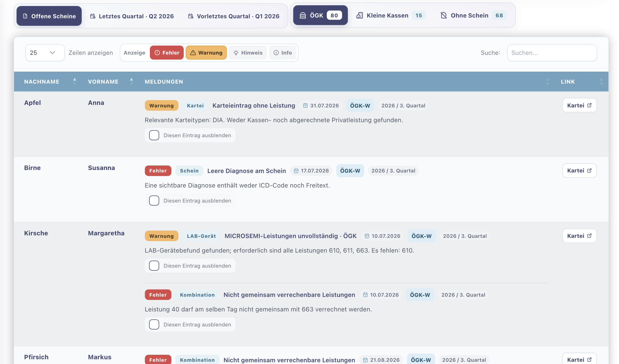Screen dimensions: 619x364
Task: Click the 68 count badge on Ohne Schein
Action: pyautogui.click(x=499, y=15)
